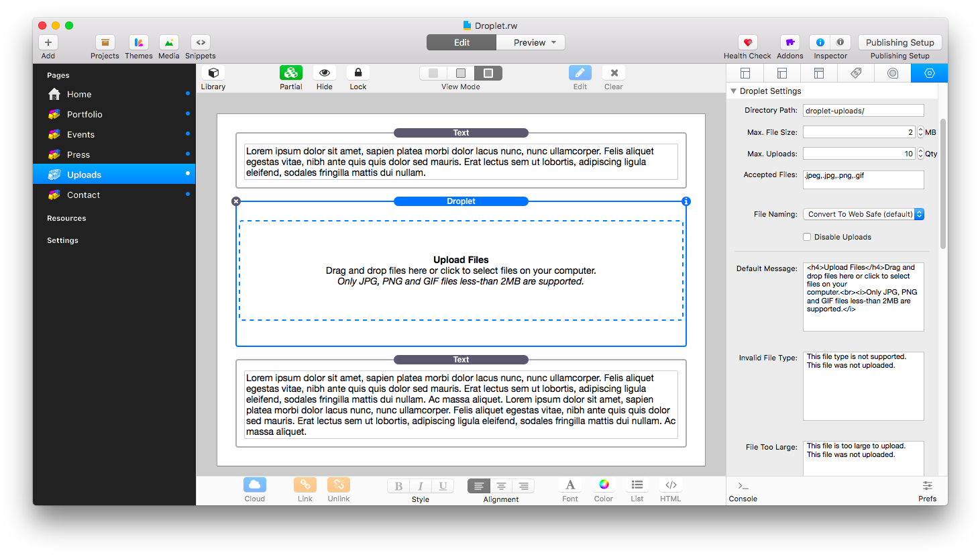Click the Publishing Setup button
980x555 pixels.
[900, 42]
